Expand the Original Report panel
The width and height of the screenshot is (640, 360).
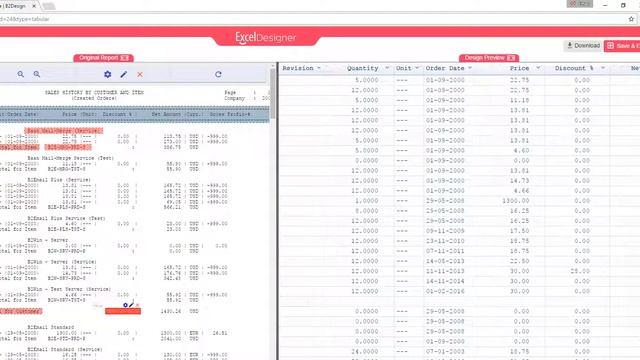(125, 58)
